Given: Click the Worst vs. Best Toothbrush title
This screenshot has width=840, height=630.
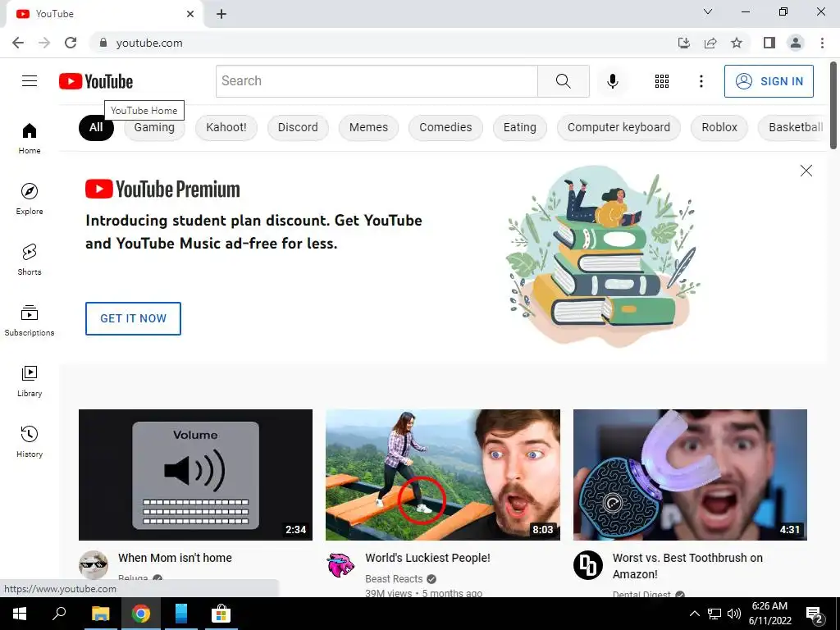Looking at the screenshot, I should coord(687,566).
